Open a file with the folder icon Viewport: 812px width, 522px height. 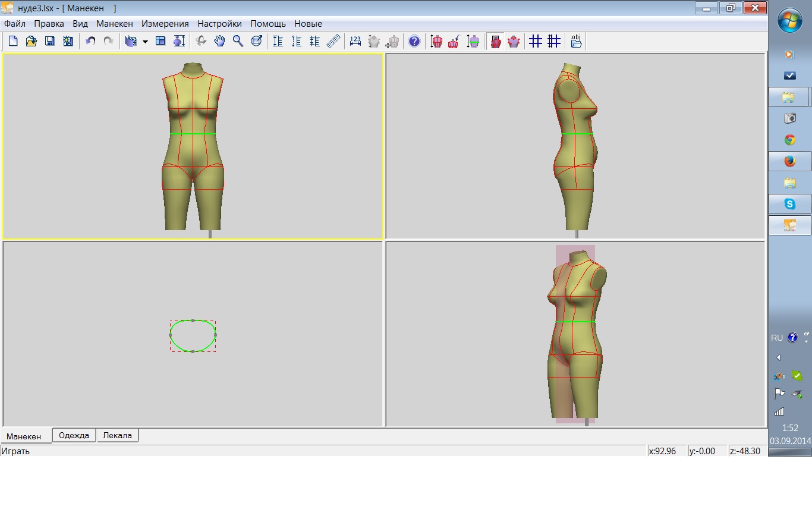pyautogui.click(x=32, y=41)
